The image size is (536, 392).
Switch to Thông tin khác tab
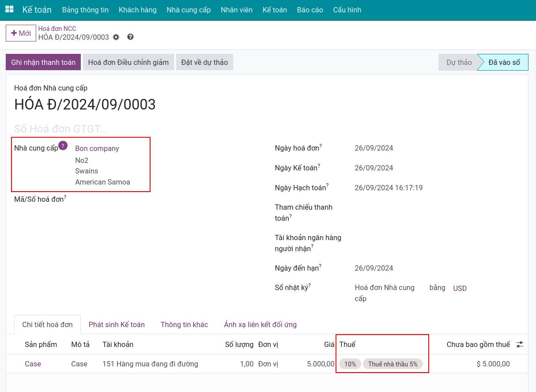click(184, 324)
